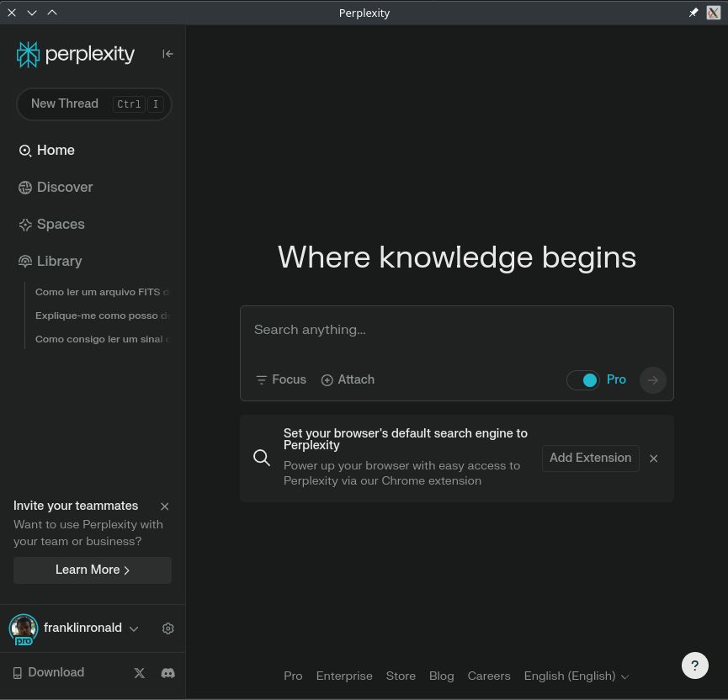
Task: Click the Add Extension button
Action: coord(590,458)
